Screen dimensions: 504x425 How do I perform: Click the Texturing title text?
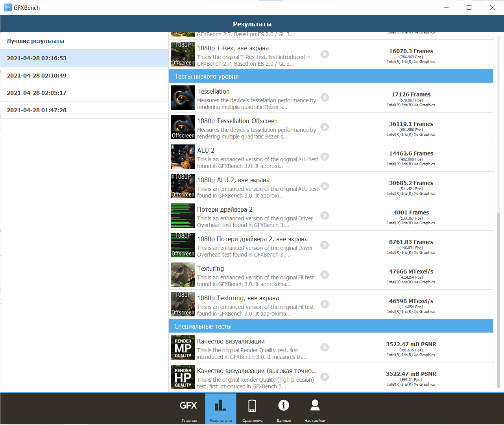pyautogui.click(x=210, y=268)
